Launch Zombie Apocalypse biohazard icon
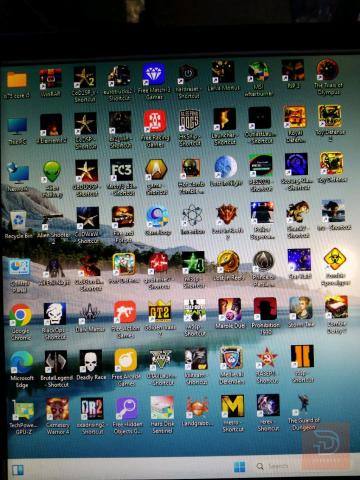This screenshot has height=480, width=360. click(335, 259)
